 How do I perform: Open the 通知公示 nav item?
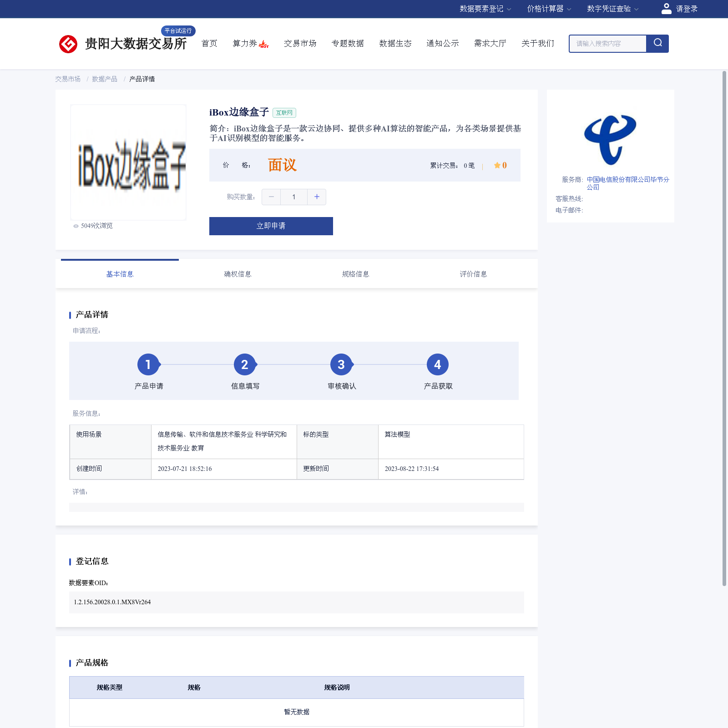[443, 43]
